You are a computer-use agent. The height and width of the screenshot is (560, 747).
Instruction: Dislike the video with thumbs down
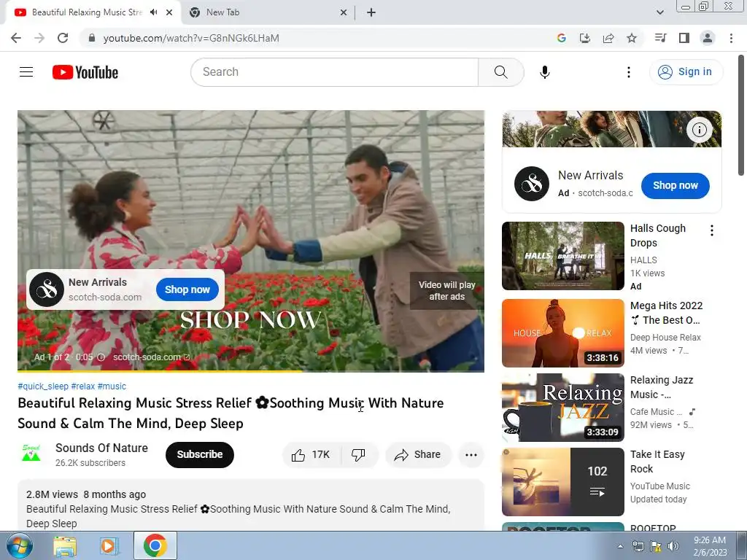tap(359, 455)
